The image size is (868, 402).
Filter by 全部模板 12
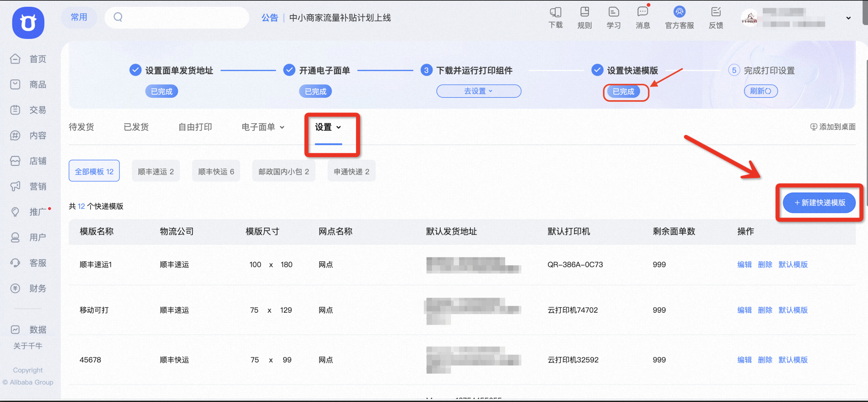point(94,171)
